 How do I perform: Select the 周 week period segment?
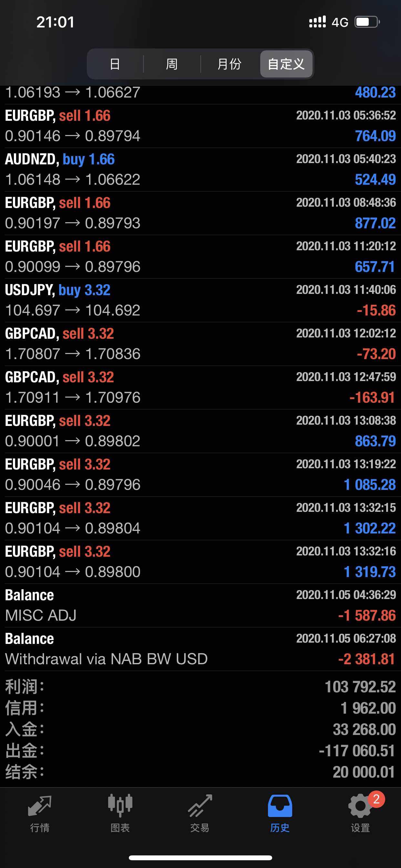172,64
